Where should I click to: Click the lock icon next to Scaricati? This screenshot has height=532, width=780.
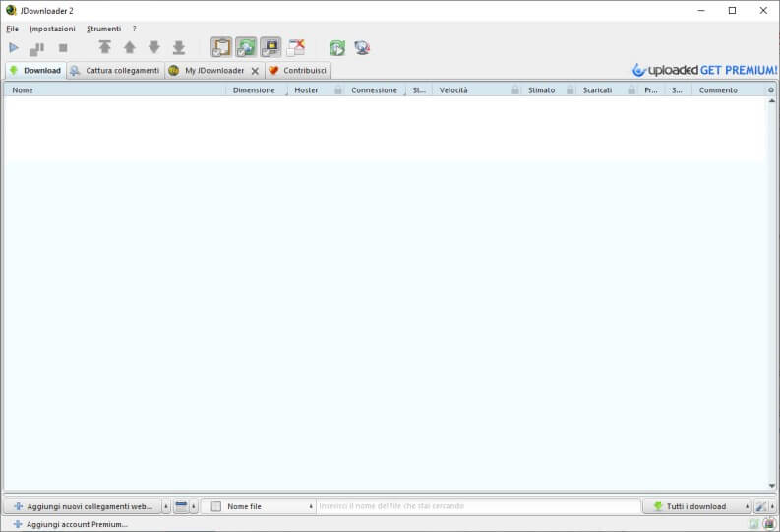pyautogui.click(x=631, y=90)
